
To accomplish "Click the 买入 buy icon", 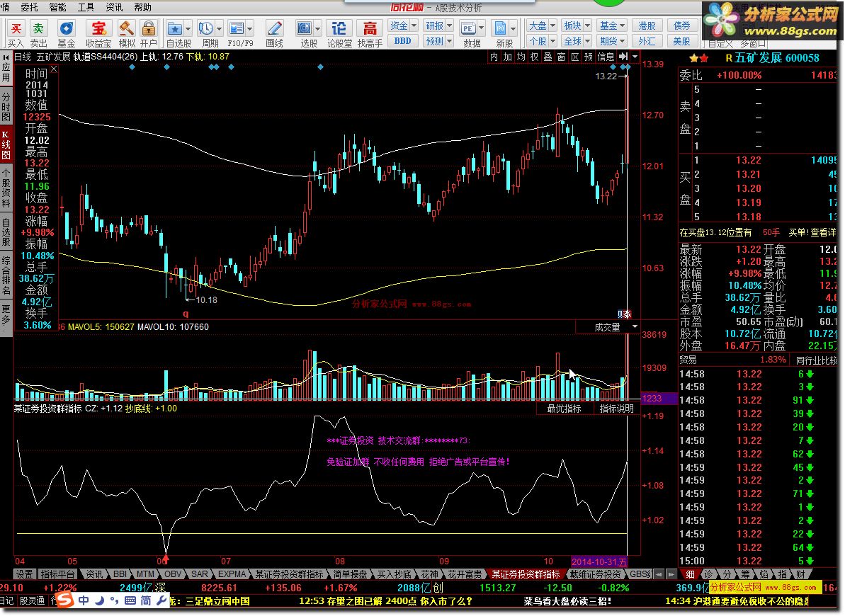I will 16,28.
